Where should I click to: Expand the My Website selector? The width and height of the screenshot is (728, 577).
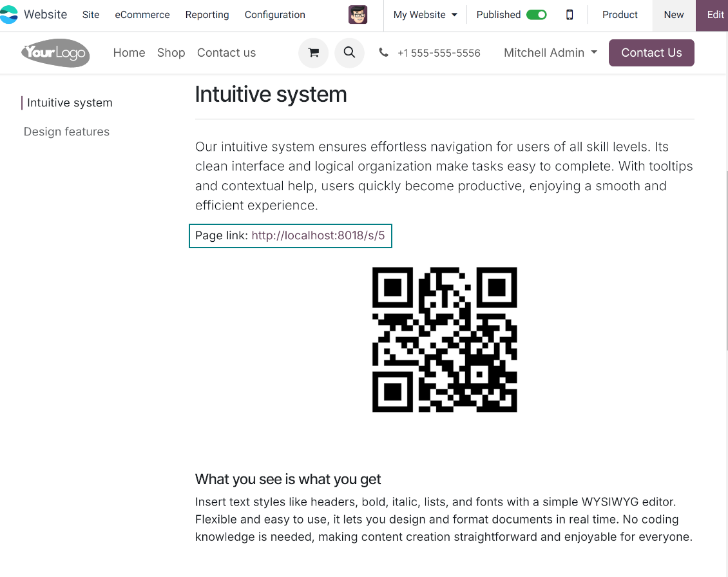425,15
